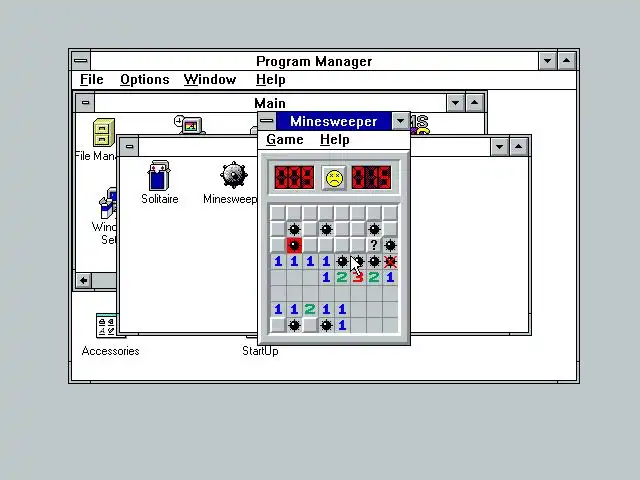
Task: Click the mine directly above the question mark
Action: [x=374, y=229]
